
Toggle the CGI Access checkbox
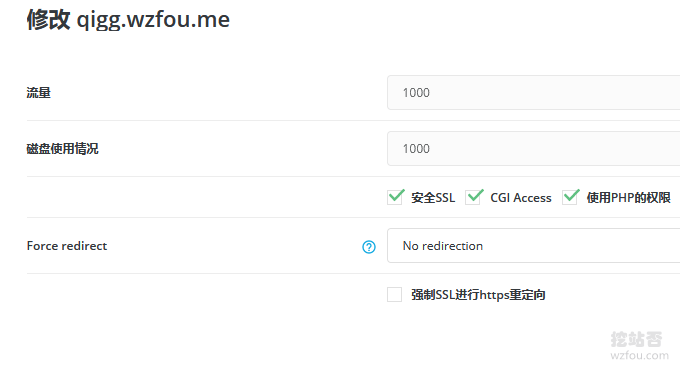click(474, 197)
